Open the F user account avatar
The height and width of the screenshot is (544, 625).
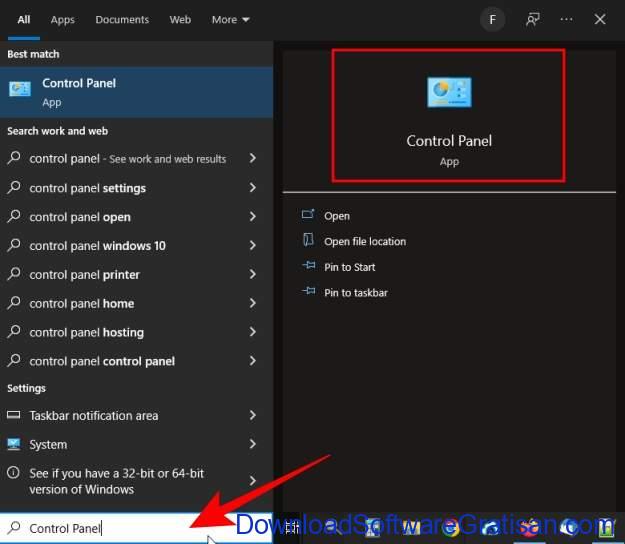493,19
